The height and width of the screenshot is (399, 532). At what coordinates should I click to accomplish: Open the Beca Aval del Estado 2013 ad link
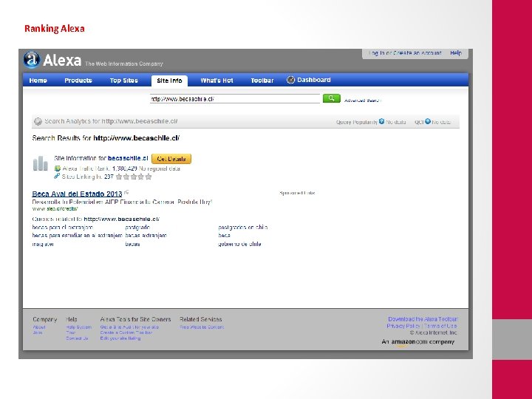tap(77, 194)
